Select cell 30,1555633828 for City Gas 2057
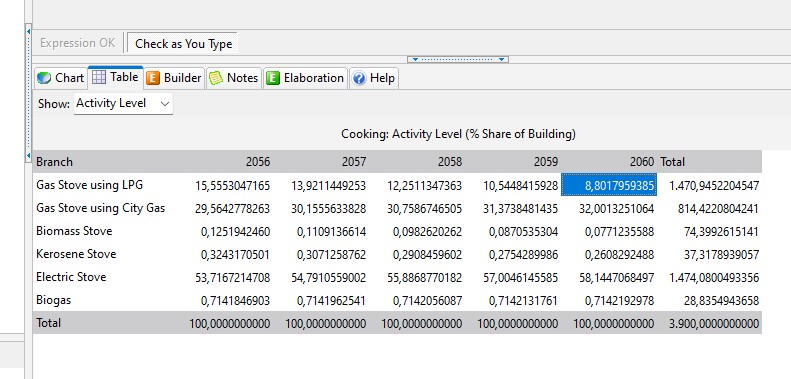Screen dimensions: 791x379 pyautogui.click(x=328, y=208)
